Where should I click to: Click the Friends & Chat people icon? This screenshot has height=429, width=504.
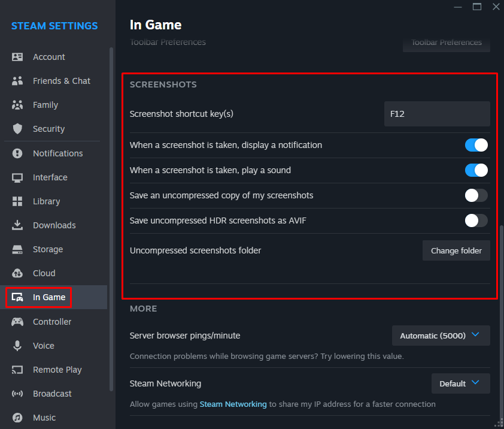[17, 81]
